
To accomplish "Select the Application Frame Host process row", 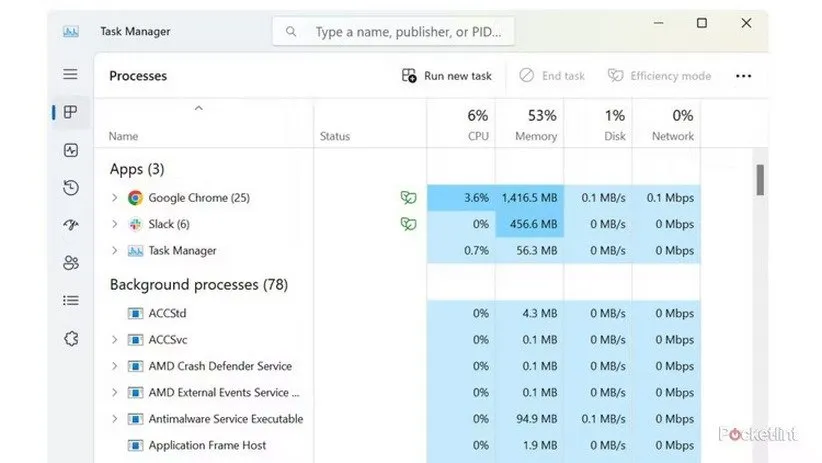I will [207, 446].
